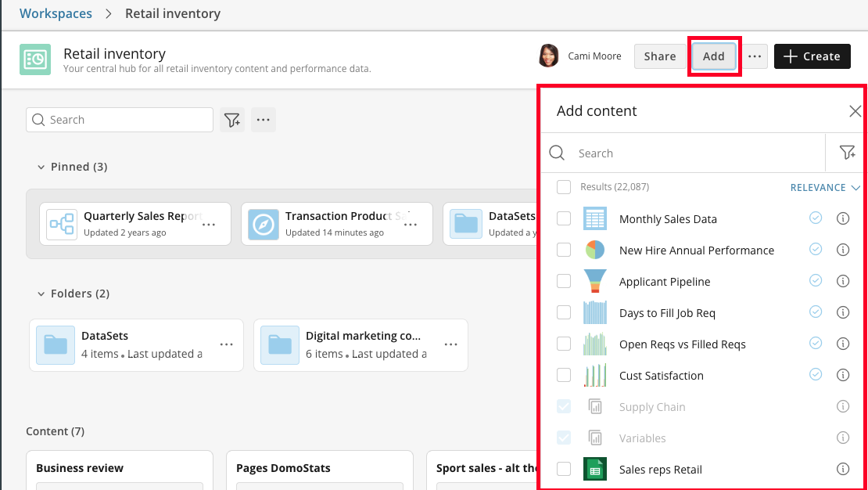The image size is (868, 490).
Task: Check the New Hire Annual Performance checkbox
Action: point(564,250)
